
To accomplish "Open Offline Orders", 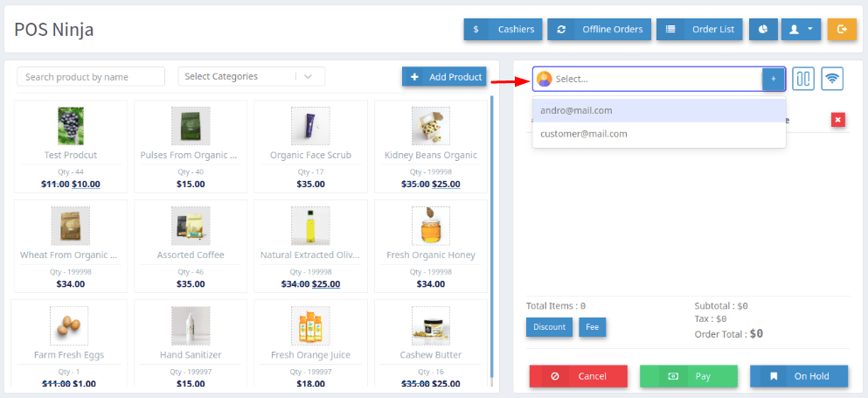I will tap(599, 29).
